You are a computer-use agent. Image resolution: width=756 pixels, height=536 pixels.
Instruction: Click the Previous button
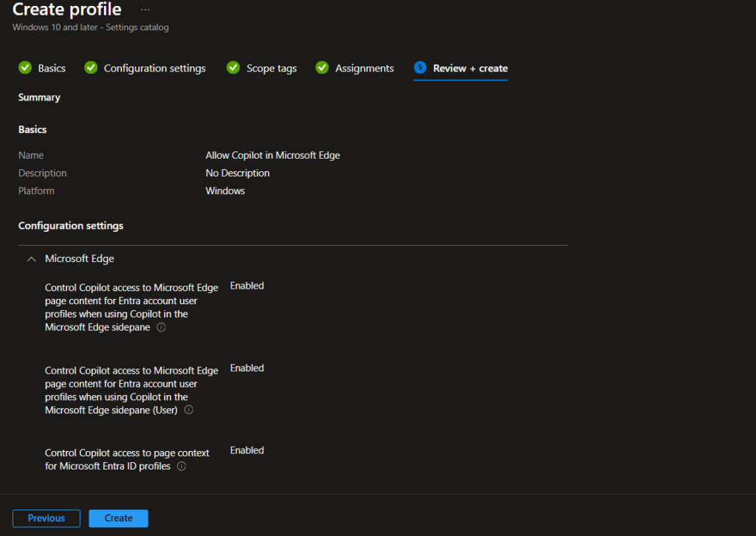click(x=46, y=518)
